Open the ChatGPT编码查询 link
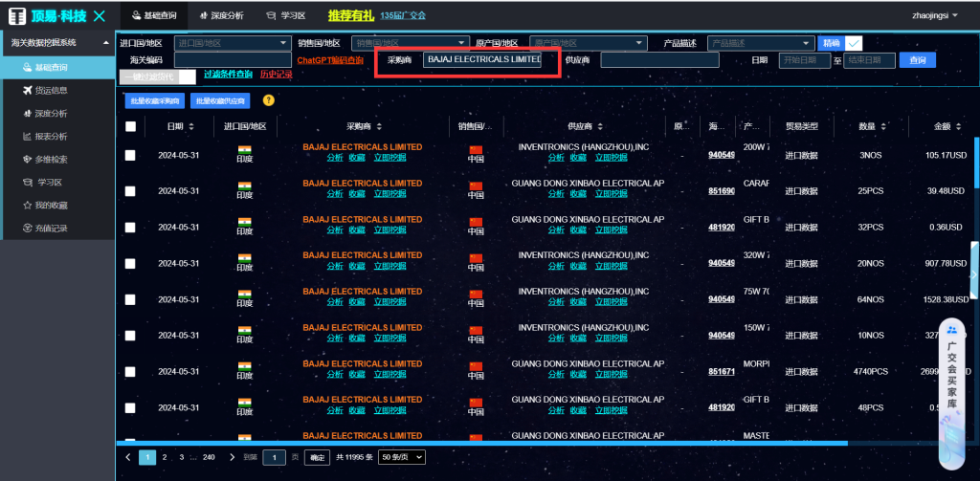The width and height of the screenshot is (980, 481). click(330, 60)
